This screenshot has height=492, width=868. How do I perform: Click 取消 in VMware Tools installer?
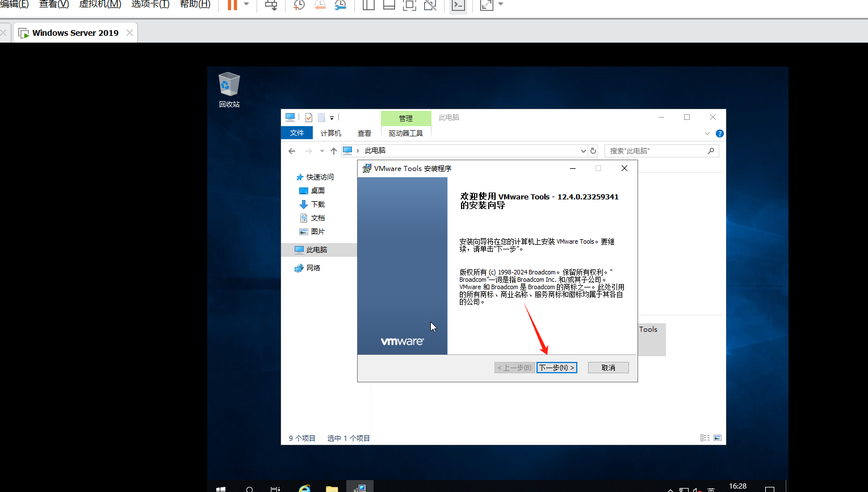tap(609, 368)
